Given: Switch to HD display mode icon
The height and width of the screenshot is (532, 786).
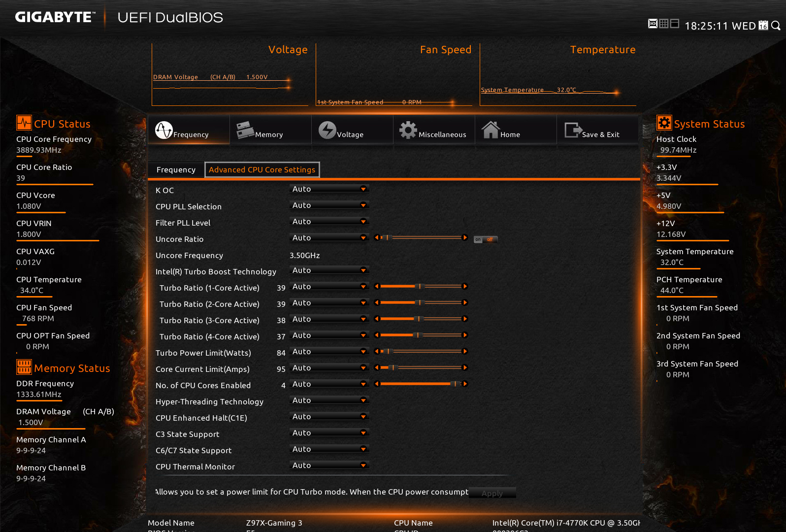Looking at the screenshot, I should (653, 24).
